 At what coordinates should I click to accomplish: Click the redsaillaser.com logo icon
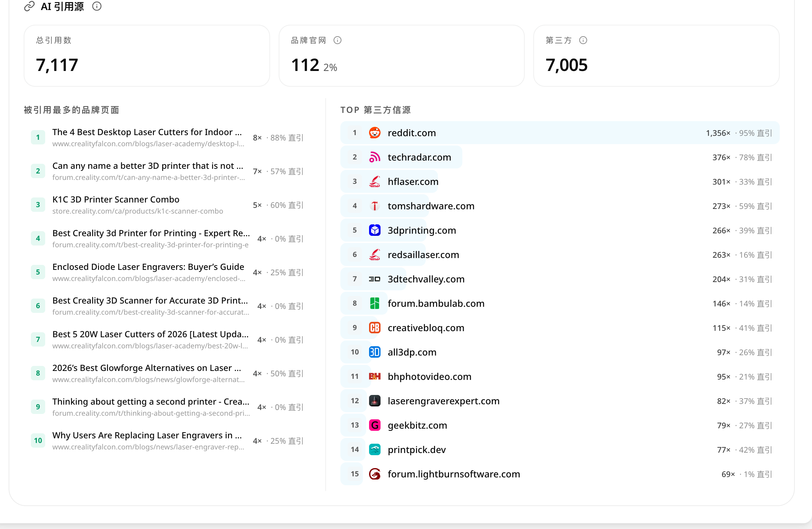click(x=375, y=255)
